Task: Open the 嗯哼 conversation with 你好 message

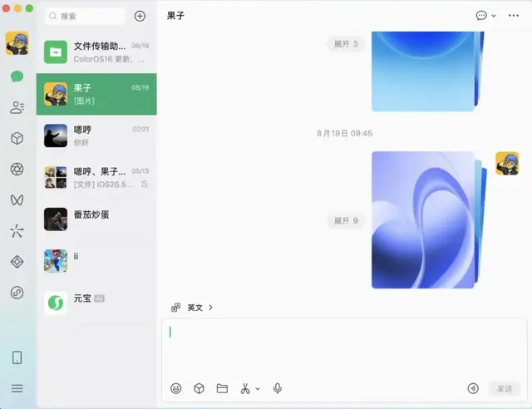Action: point(96,136)
